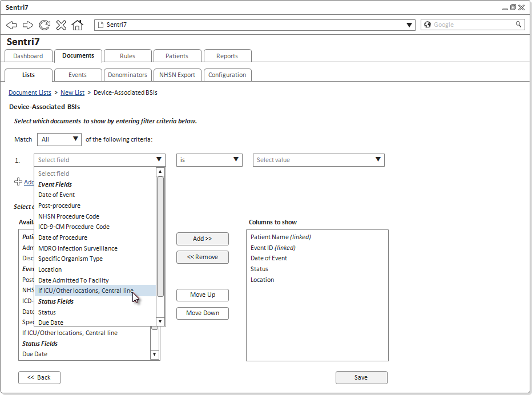Choose 'Date of Procedure' in field dropdown

[x=95, y=237]
